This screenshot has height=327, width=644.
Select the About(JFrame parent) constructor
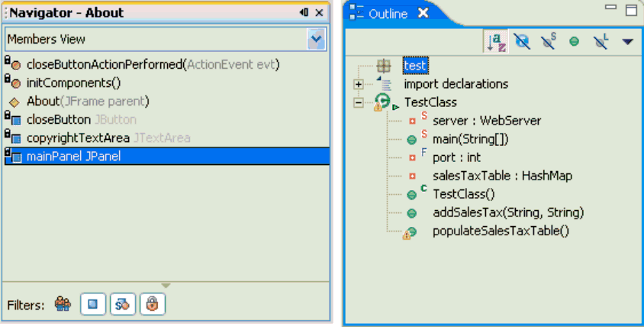click(x=87, y=101)
